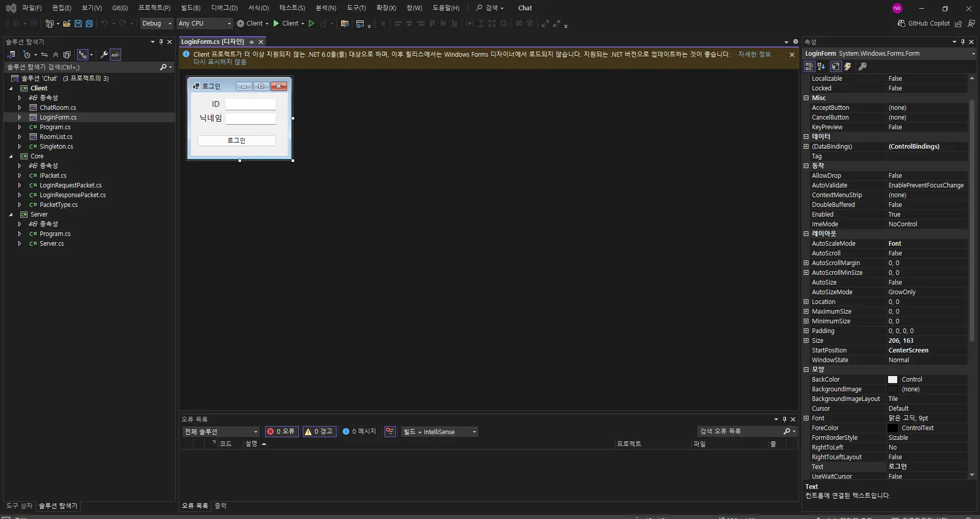
Task: Click the Browse folder toolbar icon
Action: pos(345,23)
